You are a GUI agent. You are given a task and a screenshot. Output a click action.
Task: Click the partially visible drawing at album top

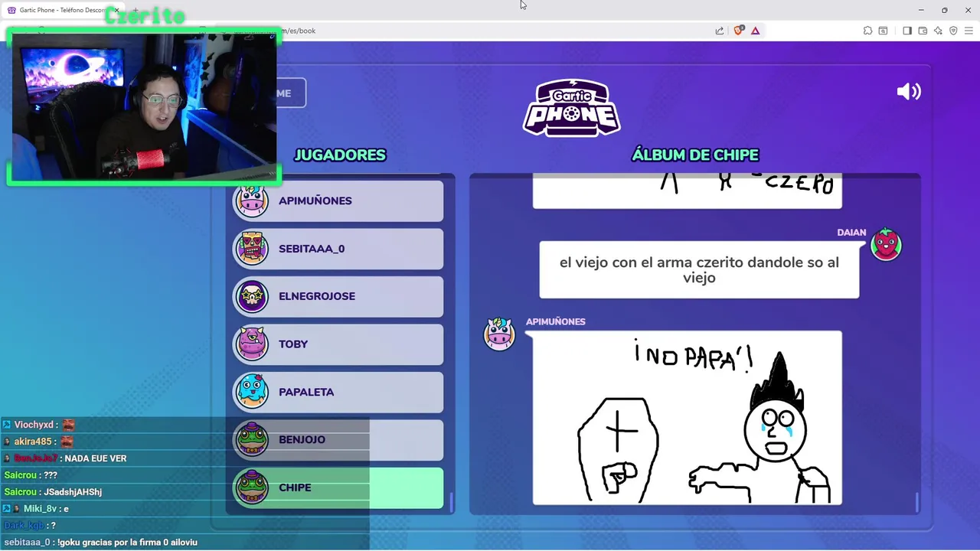point(688,191)
